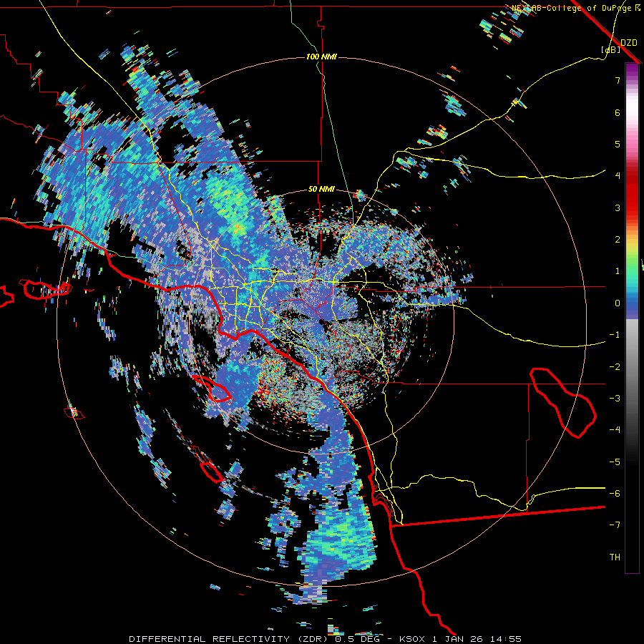Click the "50 NMI" range ring label
The width and height of the screenshot is (644, 644).
pyautogui.click(x=321, y=190)
